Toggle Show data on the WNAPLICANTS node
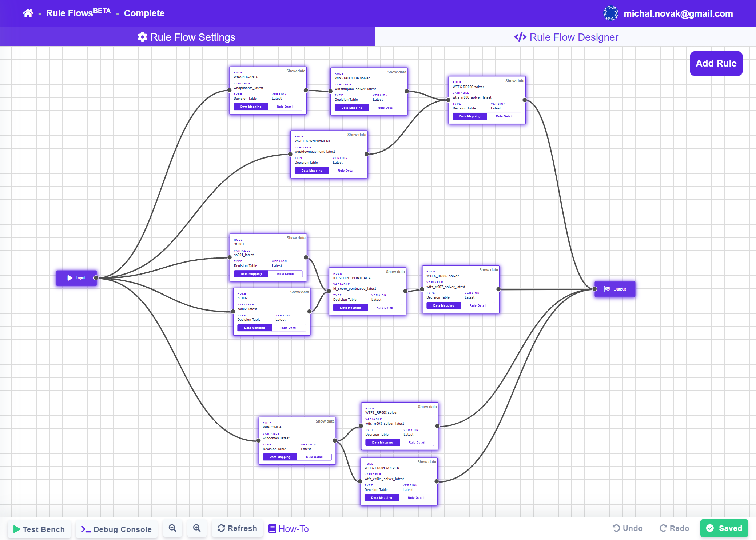 pyautogui.click(x=296, y=71)
